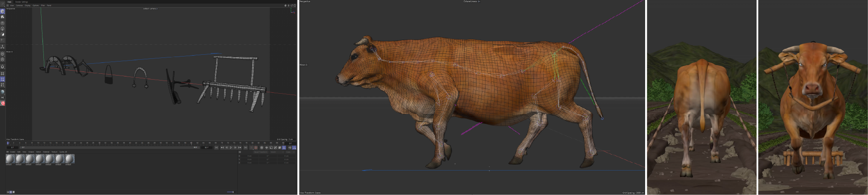This screenshot has width=868, height=195.
Task: Open the viewport Cameras menu
Action: [x=19, y=5]
